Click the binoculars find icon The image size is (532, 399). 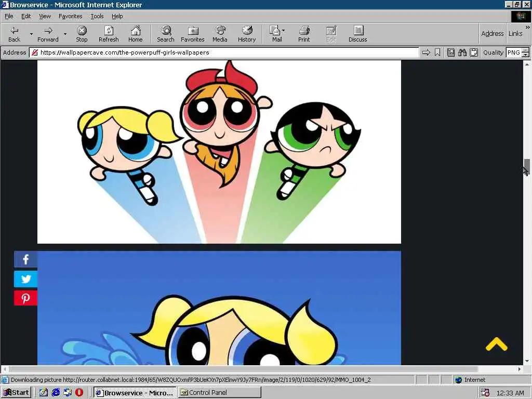[462, 52]
